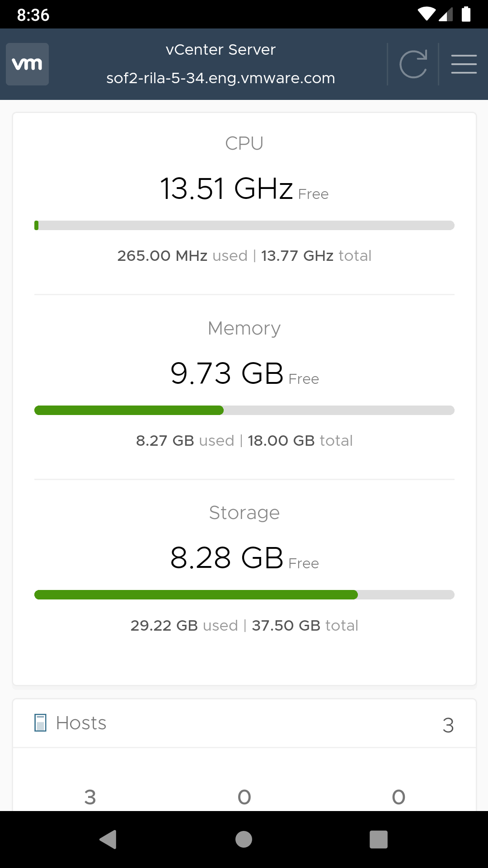Tap the 13.51 GHz free CPU value

coord(226,189)
